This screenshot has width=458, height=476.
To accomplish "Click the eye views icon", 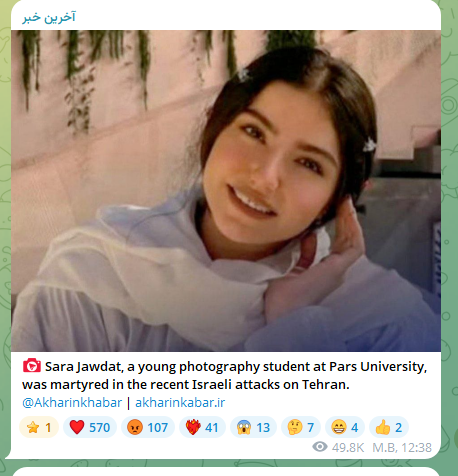I will [x=320, y=447].
